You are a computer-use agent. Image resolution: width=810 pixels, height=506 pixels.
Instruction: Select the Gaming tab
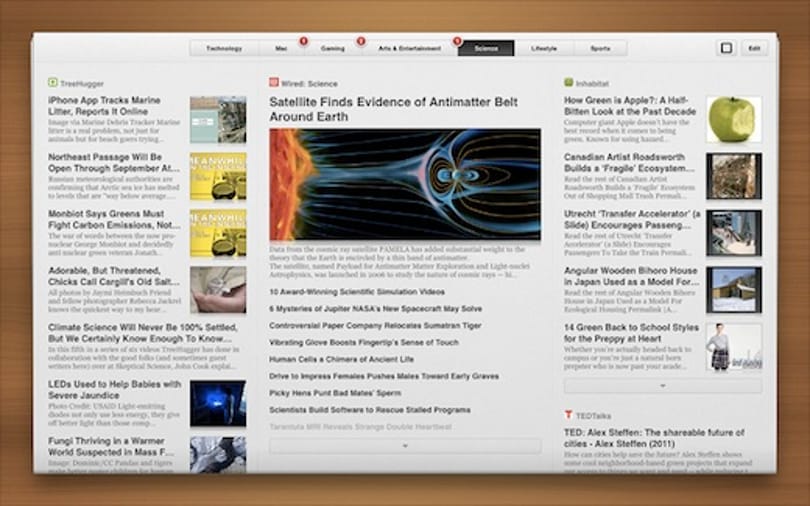point(332,49)
